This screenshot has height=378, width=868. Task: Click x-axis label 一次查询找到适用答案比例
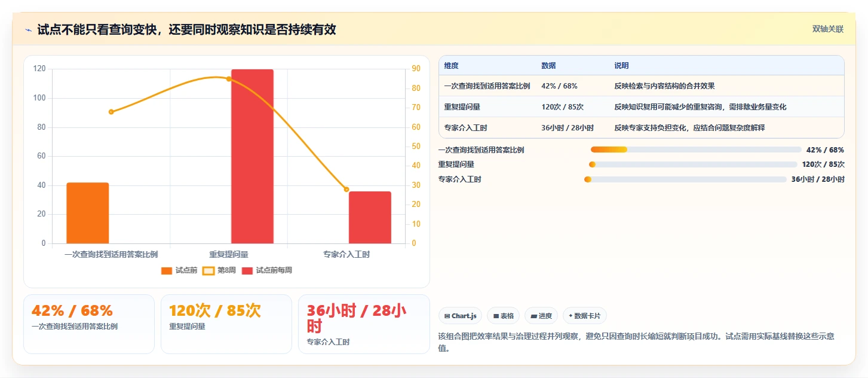point(111,254)
